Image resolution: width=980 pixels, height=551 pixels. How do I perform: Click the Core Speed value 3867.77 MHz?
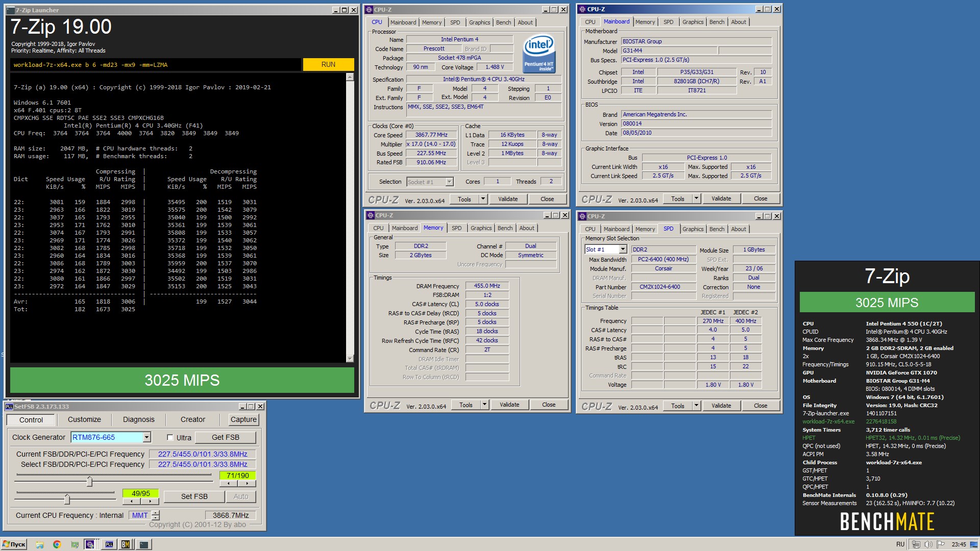click(x=431, y=135)
